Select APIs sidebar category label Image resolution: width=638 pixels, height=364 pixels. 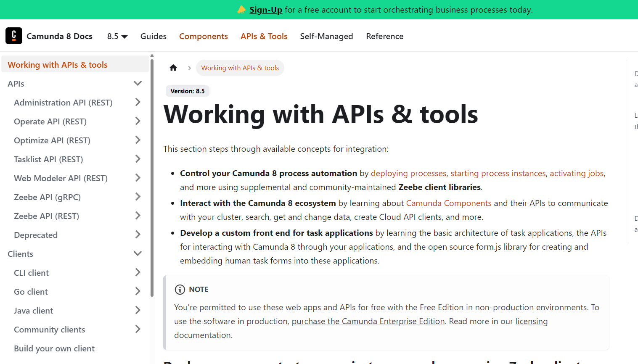(x=16, y=84)
